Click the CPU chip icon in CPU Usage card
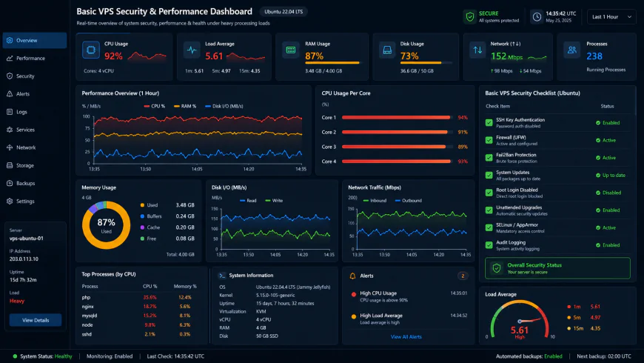Viewport: 644px width, 363px height. (91, 50)
